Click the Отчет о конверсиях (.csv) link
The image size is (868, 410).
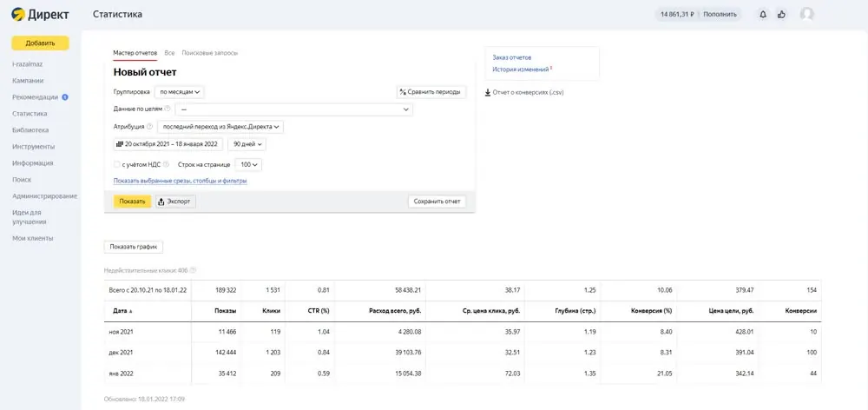click(528, 93)
